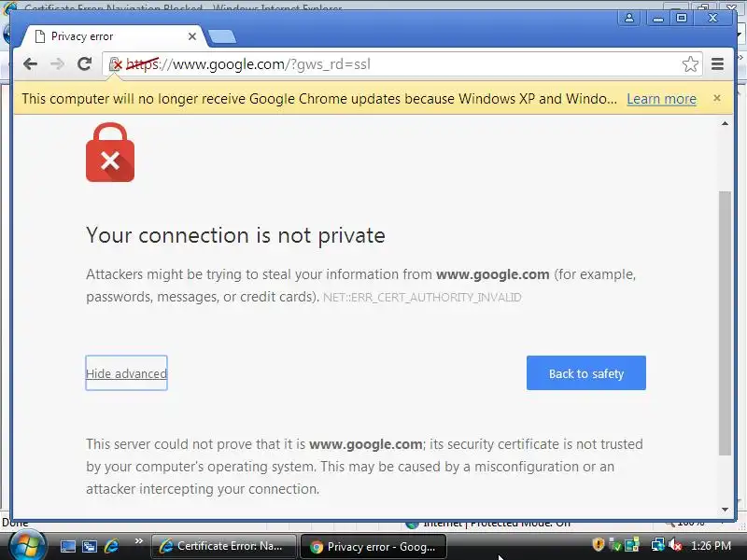Select the Privacy error tab
Screen dimensions: 747x560
(114, 36)
